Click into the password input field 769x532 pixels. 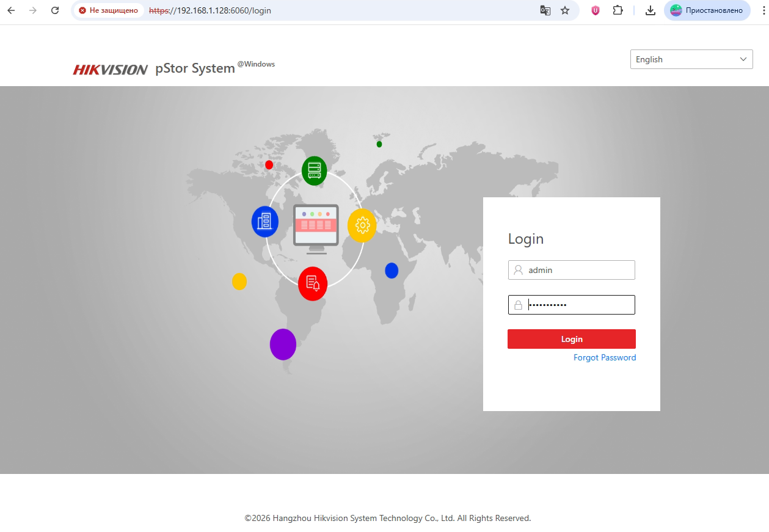coord(577,305)
